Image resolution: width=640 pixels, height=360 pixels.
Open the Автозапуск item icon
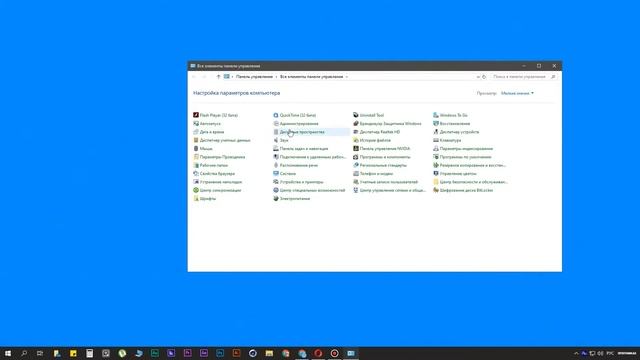[x=196, y=123]
